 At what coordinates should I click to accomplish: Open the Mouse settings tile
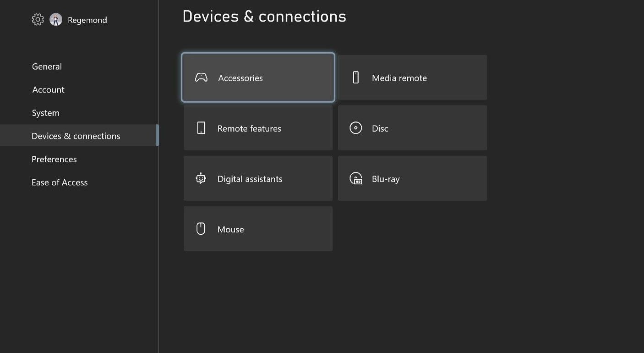coord(258,228)
